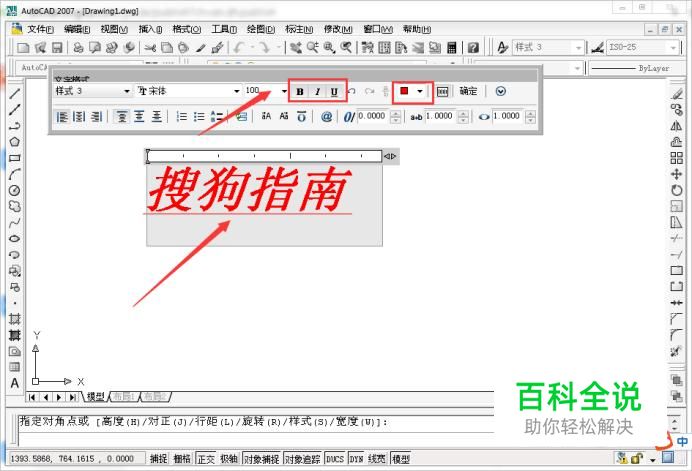Click the Save icon in toolbar

click(x=57, y=47)
